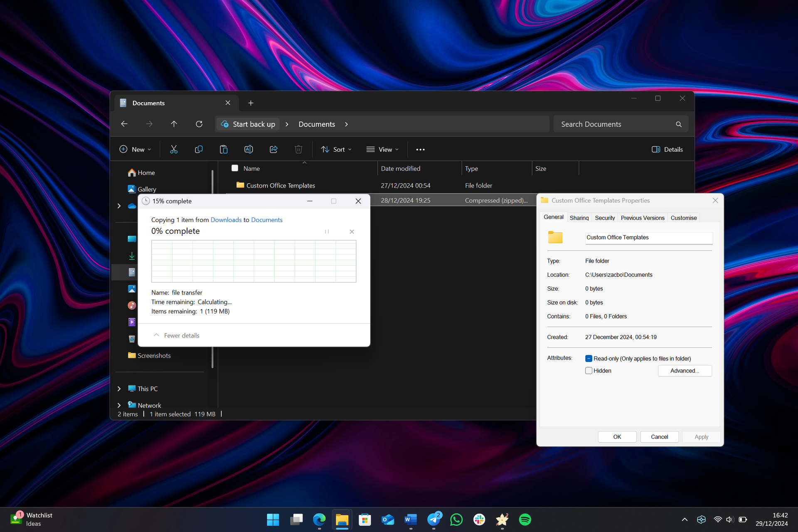Open the View dropdown
This screenshot has height=532, width=798.
pos(382,149)
